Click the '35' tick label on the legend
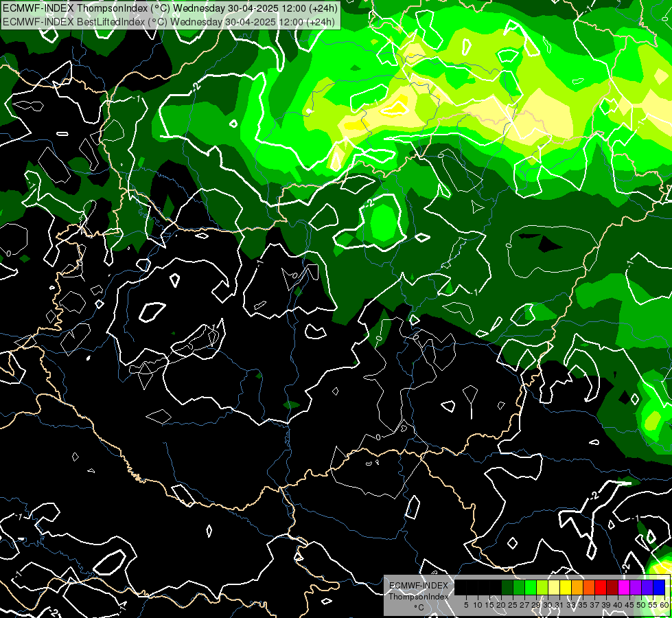672x618 pixels. click(583, 605)
